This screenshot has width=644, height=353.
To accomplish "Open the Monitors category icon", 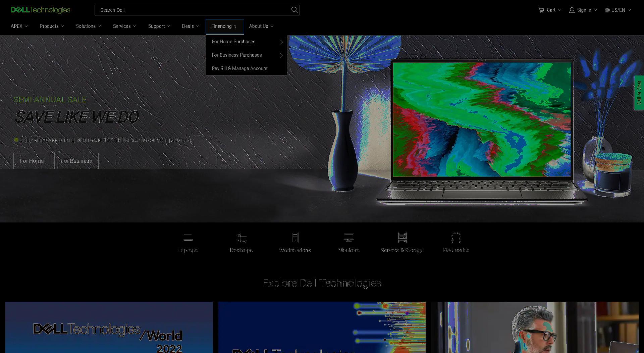I will click(349, 238).
